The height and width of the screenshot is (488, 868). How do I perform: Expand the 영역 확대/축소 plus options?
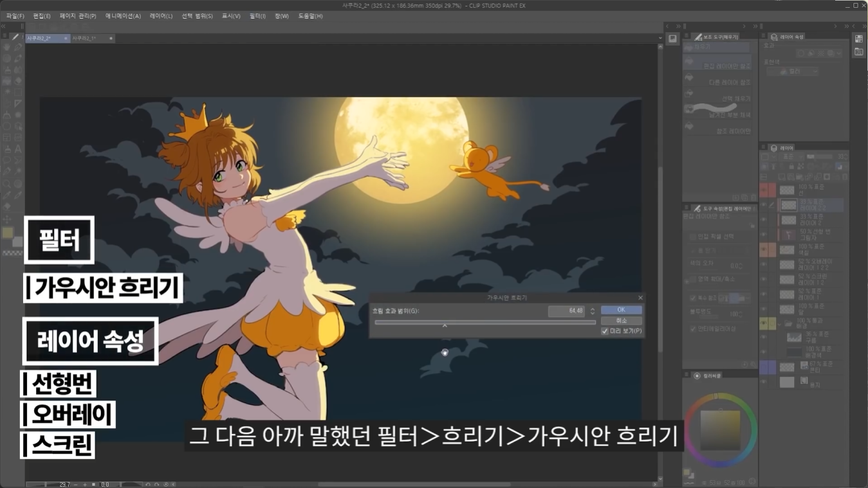pos(686,281)
